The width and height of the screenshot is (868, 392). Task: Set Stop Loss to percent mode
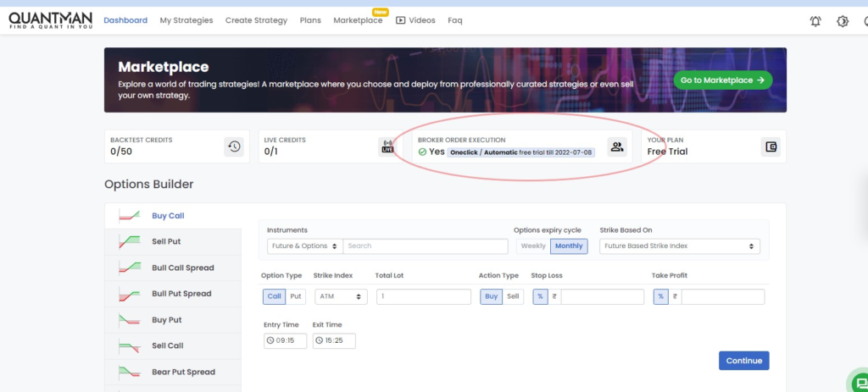tap(540, 296)
